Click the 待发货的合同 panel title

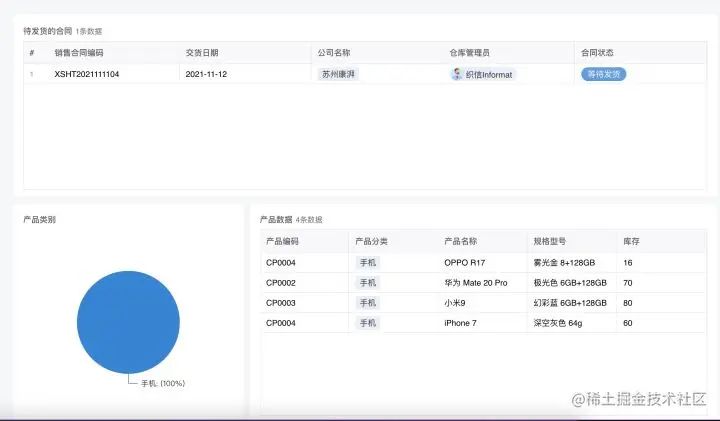click(x=48, y=31)
